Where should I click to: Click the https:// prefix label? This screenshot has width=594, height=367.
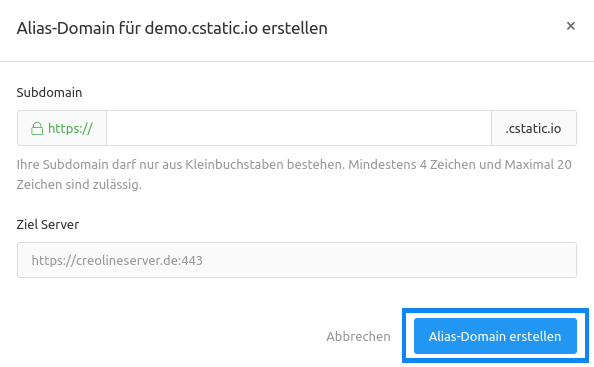point(70,128)
